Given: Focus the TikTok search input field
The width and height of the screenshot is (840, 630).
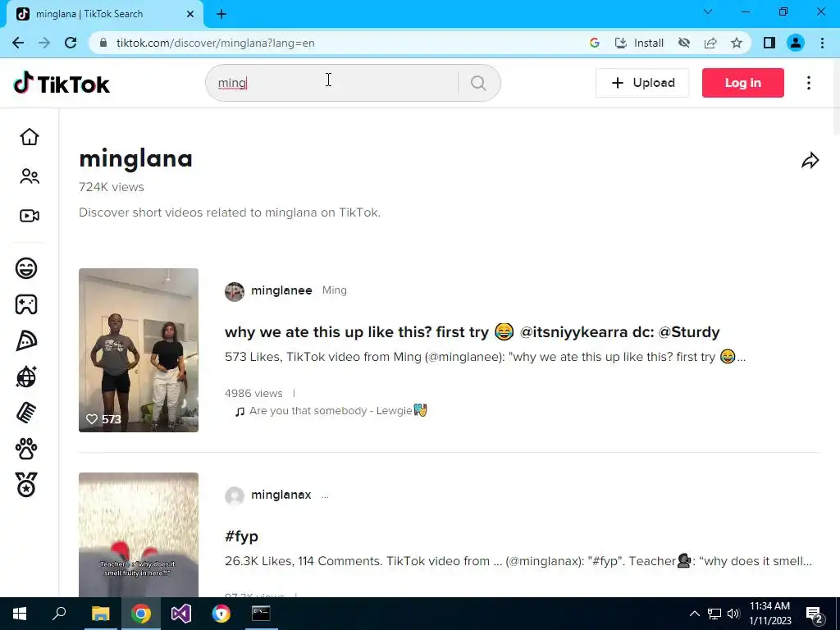Looking at the screenshot, I should (332, 83).
